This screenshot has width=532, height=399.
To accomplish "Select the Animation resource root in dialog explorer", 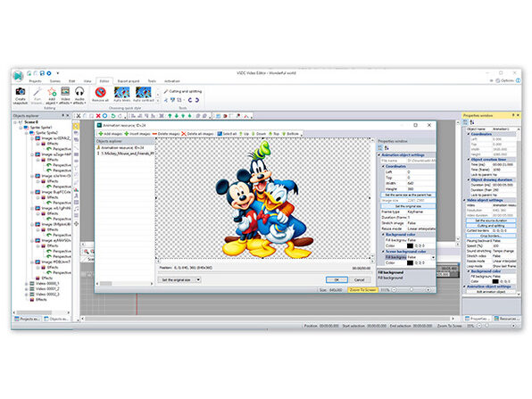I will point(121,147).
